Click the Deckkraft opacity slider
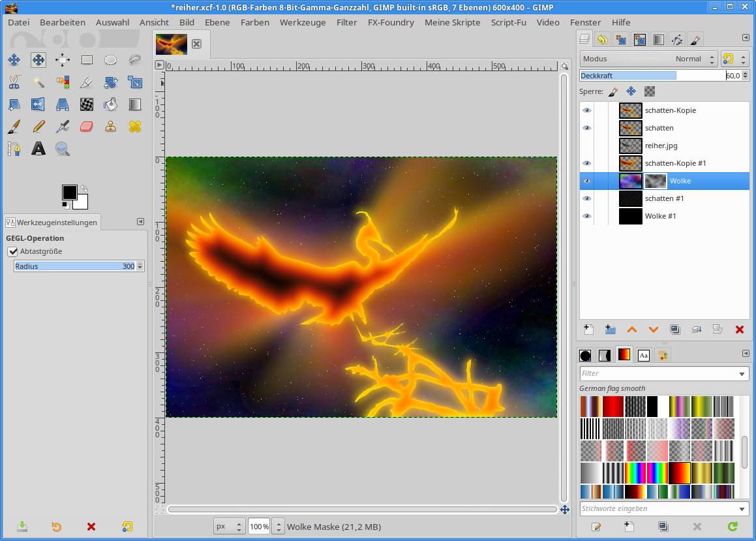The image size is (756, 541). pyautogui.click(x=652, y=76)
